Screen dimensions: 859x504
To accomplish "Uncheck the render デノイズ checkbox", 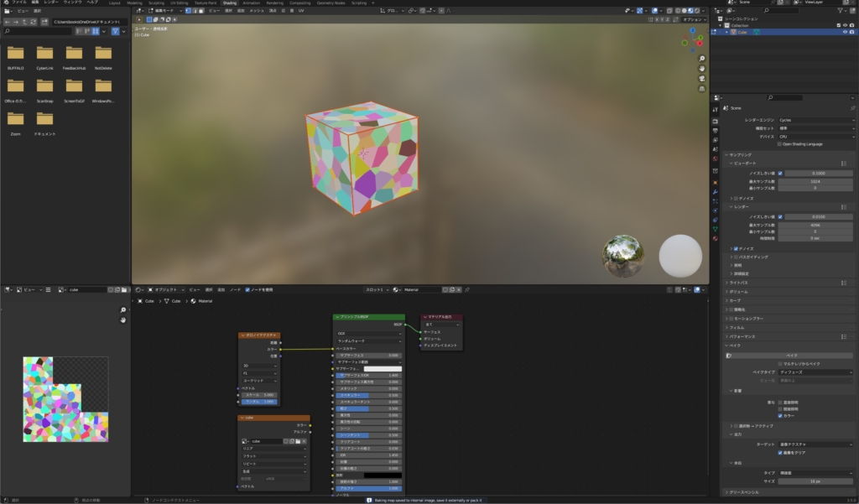I will (x=736, y=249).
